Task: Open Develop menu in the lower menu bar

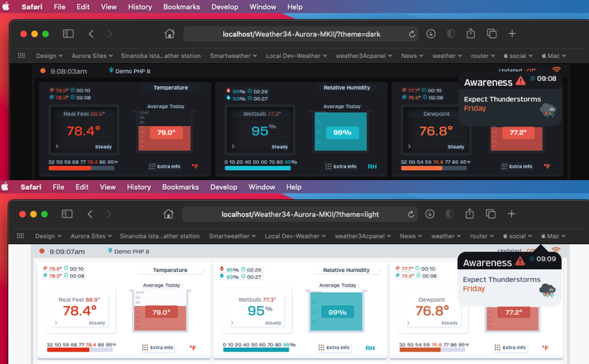Action: (x=224, y=187)
